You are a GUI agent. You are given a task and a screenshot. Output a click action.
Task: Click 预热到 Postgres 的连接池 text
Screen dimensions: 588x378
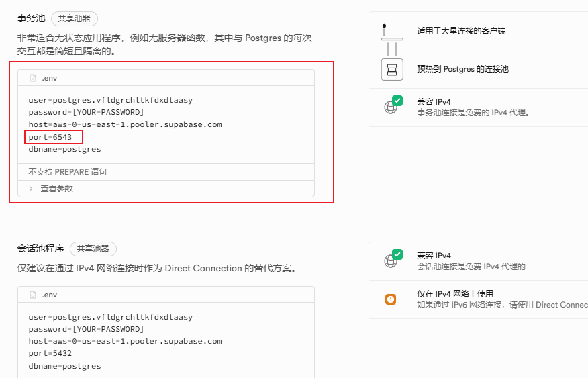(462, 69)
